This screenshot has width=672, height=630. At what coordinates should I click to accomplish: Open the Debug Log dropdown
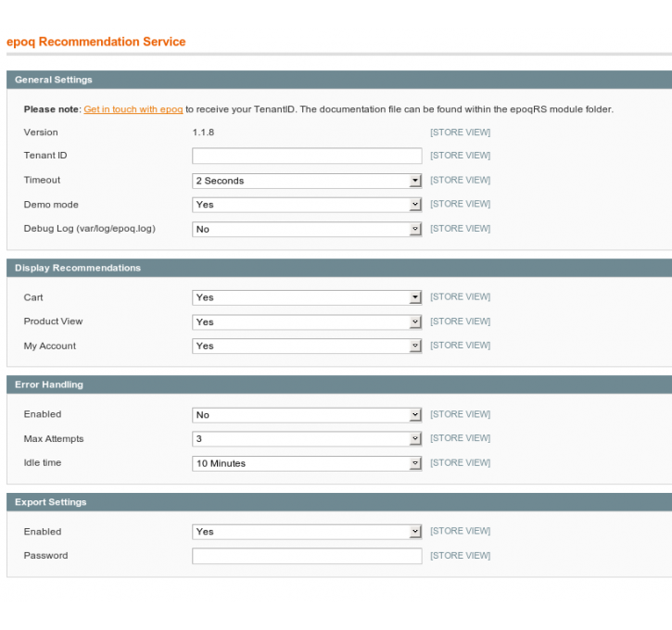coord(307,229)
